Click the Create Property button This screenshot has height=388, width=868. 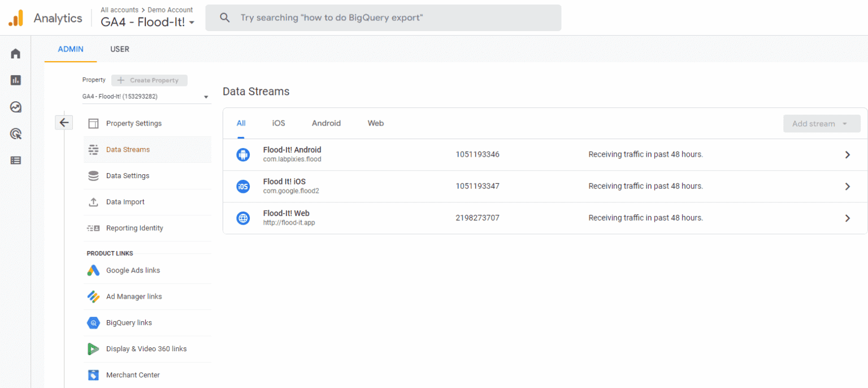pos(149,80)
